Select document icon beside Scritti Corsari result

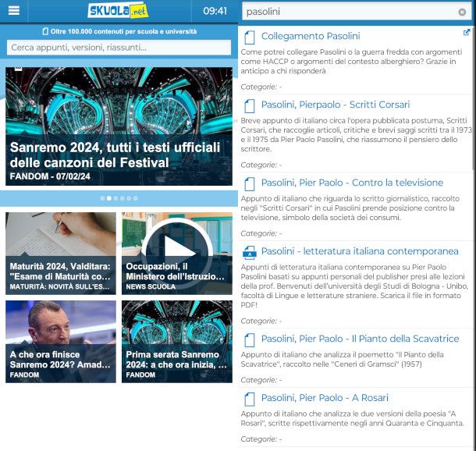(250, 106)
